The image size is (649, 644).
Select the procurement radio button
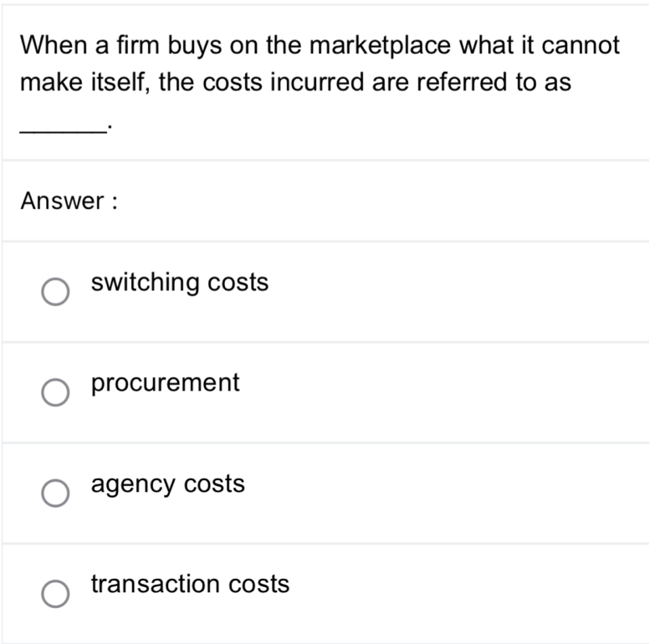point(56,392)
